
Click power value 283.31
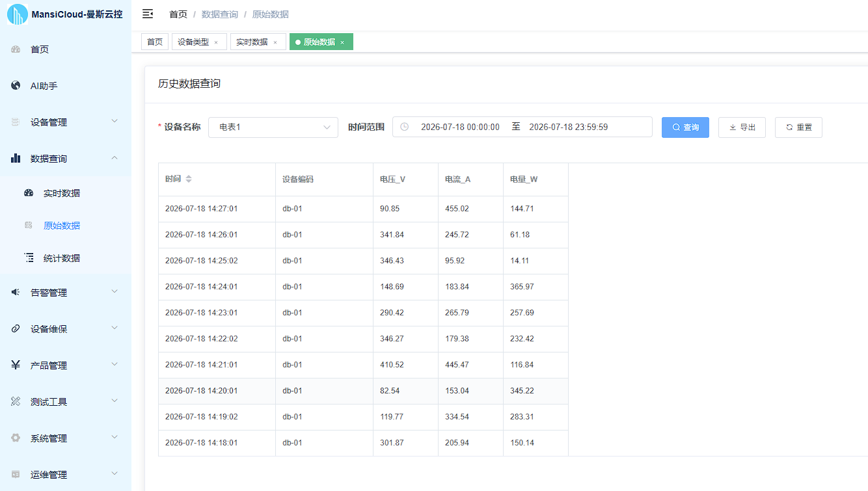coord(522,417)
